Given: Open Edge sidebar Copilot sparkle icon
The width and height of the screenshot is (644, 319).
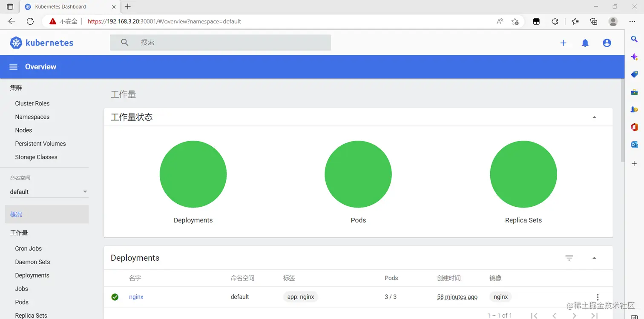Looking at the screenshot, I should point(634,57).
